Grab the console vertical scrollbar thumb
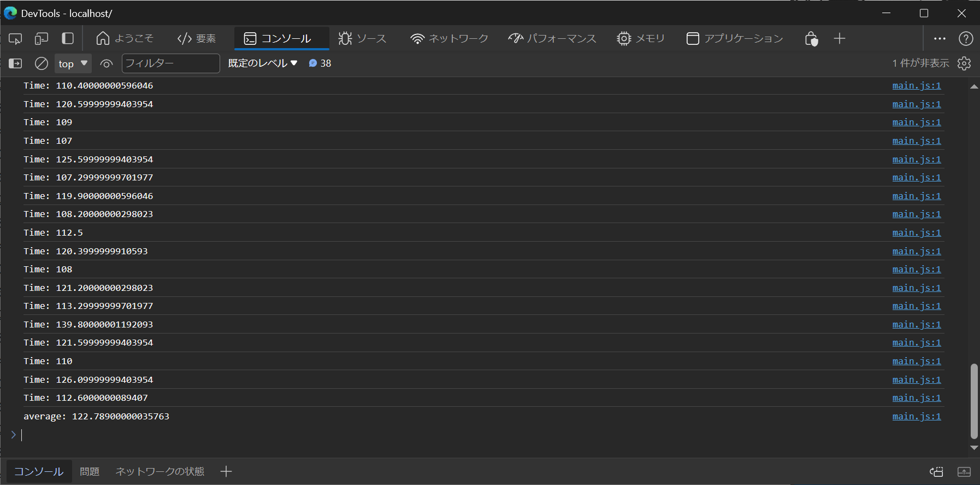The width and height of the screenshot is (980, 485). click(974, 401)
